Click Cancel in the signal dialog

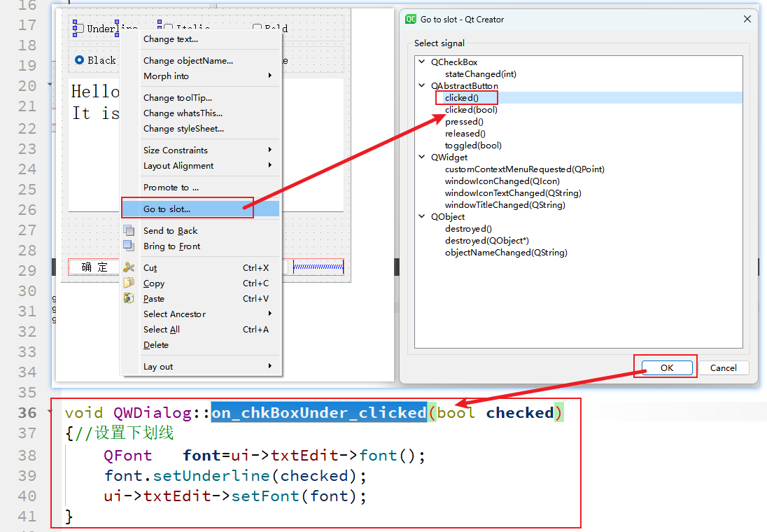pos(723,367)
